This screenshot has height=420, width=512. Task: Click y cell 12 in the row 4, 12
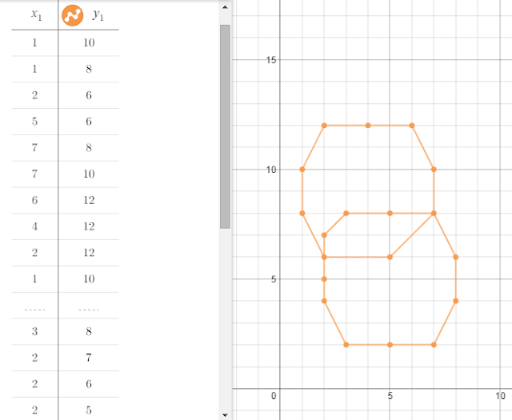89,226
